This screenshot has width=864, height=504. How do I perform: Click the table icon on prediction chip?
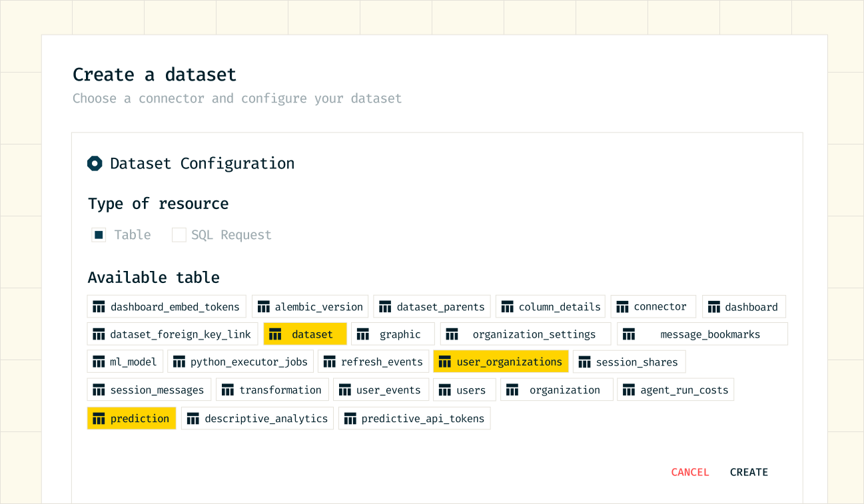99,418
